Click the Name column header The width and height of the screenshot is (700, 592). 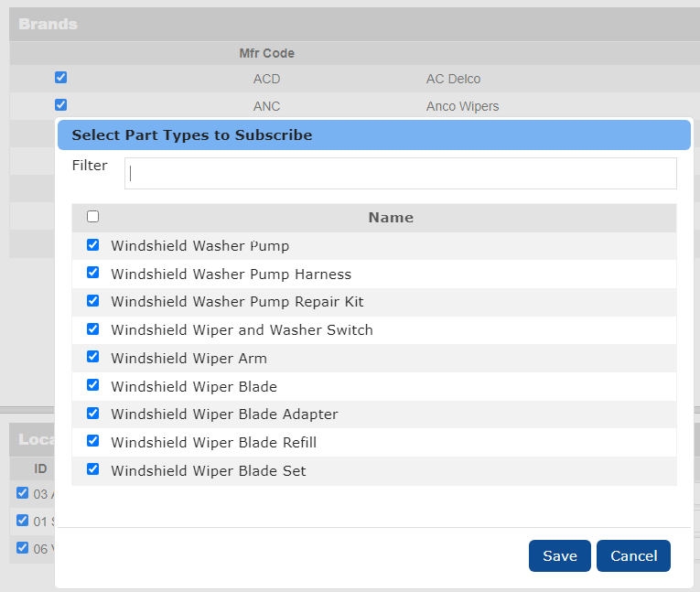(391, 218)
